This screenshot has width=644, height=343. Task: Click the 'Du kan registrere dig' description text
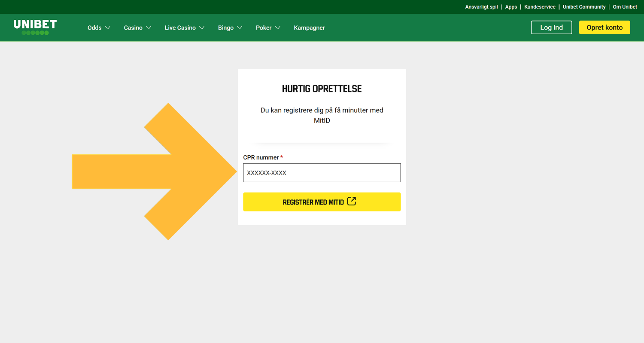point(322,115)
